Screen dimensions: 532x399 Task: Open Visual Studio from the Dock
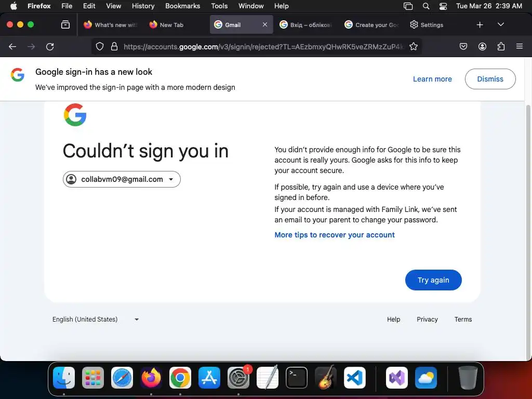[397, 378]
